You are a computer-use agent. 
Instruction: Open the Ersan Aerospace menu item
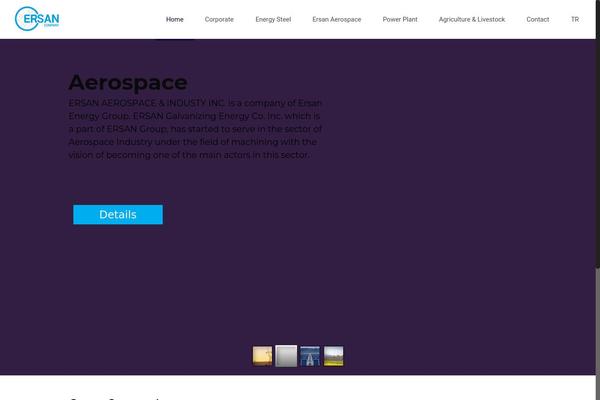(x=337, y=20)
